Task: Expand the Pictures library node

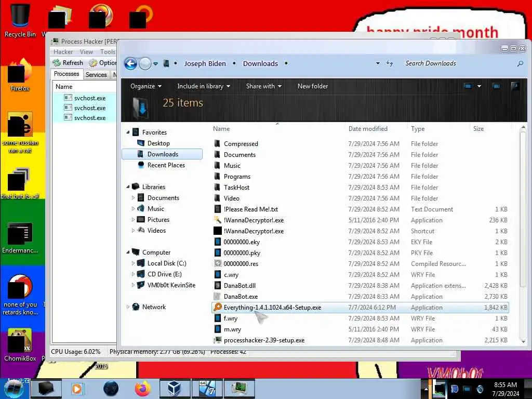Action: (133, 220)
